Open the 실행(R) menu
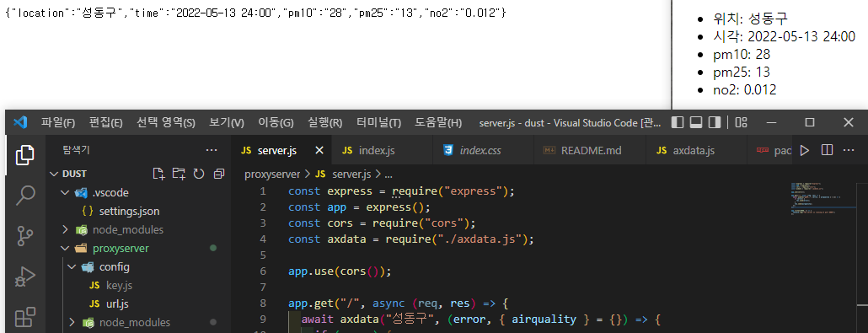Viewport: 868px width, 333px height. tap(325, 122)
